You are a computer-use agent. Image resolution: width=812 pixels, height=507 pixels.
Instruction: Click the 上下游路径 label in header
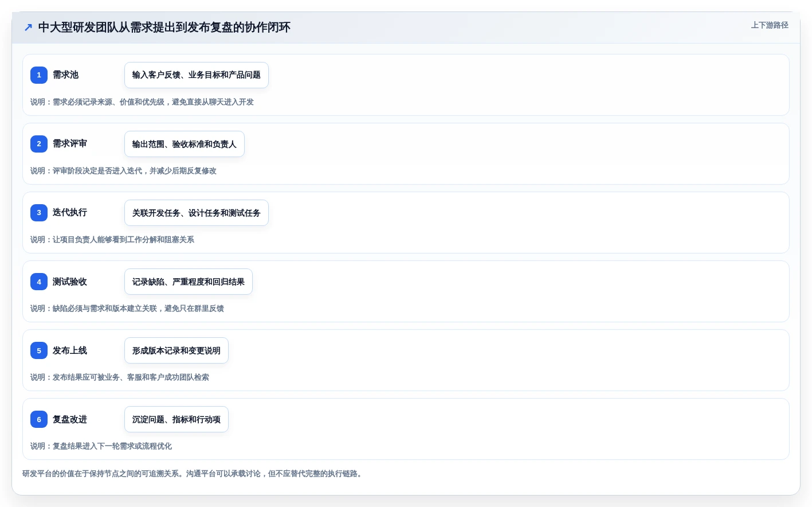pyautogui.click(x=770, y=25)
